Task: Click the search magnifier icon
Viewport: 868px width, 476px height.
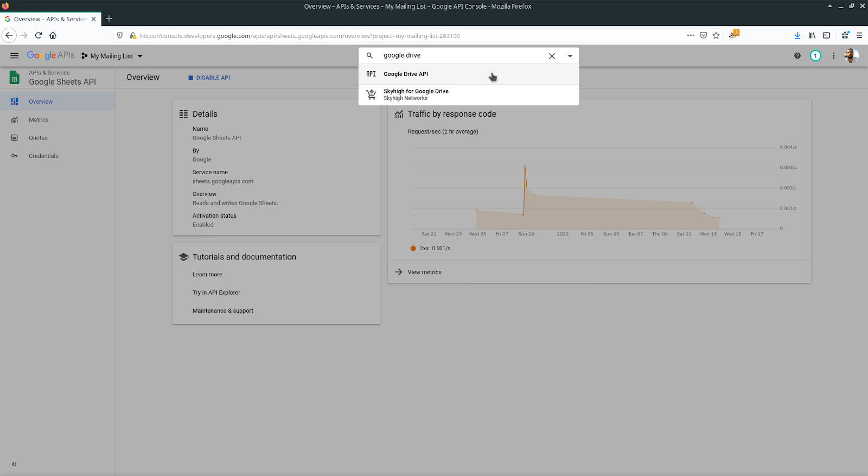Action: point(369,55)
